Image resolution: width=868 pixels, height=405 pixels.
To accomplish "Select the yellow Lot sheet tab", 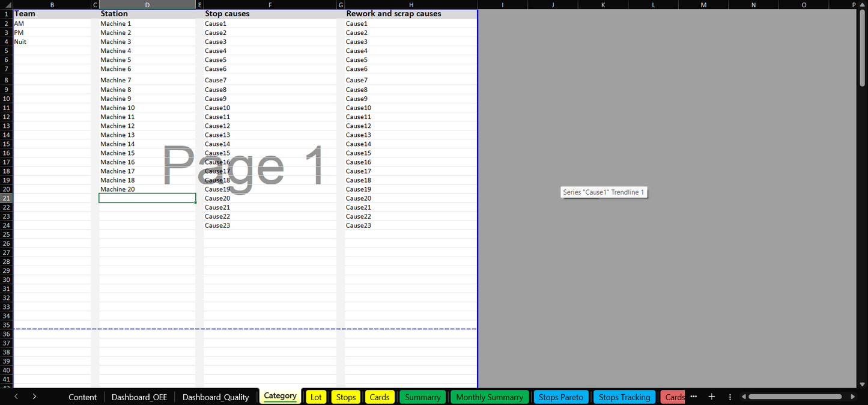I will click(316, 397).
